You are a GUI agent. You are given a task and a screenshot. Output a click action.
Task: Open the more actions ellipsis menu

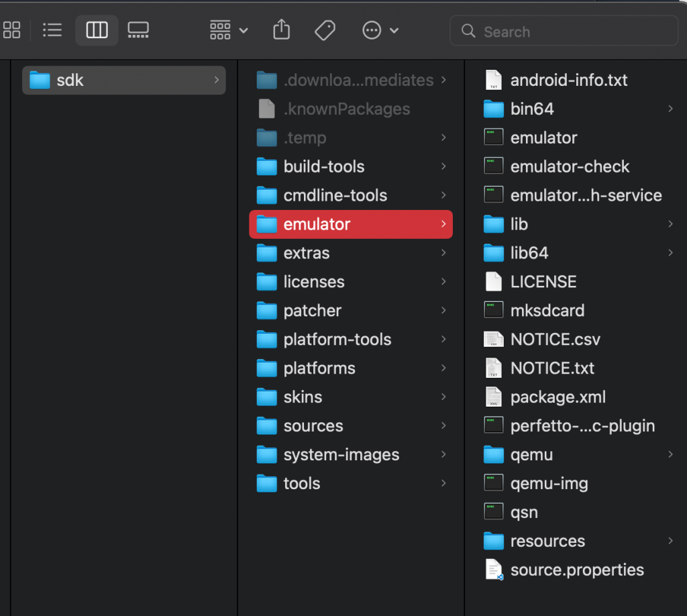[380, 30]
